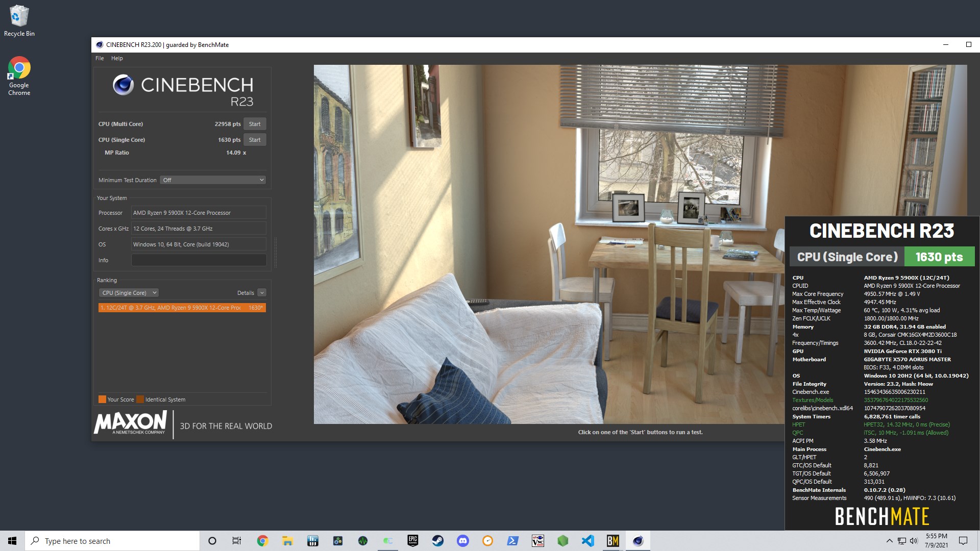Open Visual Studio Code from the taskbar
Screen dimensions: 980x551
pyautogui.click(x=588, y=541)
